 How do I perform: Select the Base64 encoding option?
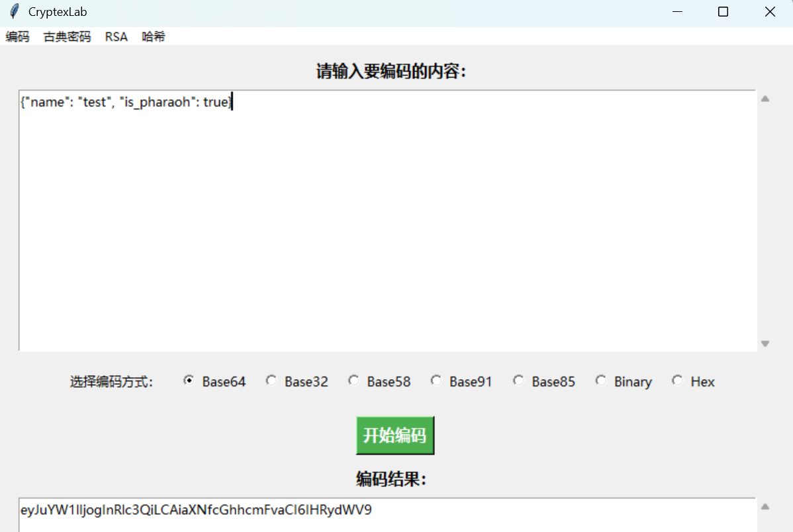(189, 380)
